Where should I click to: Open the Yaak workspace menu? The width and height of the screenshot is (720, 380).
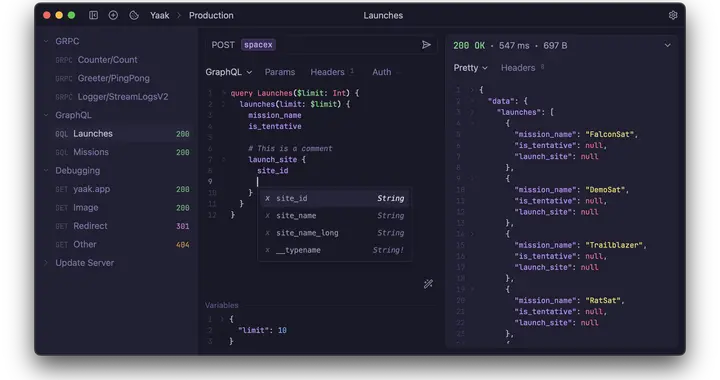click(159, 15)
